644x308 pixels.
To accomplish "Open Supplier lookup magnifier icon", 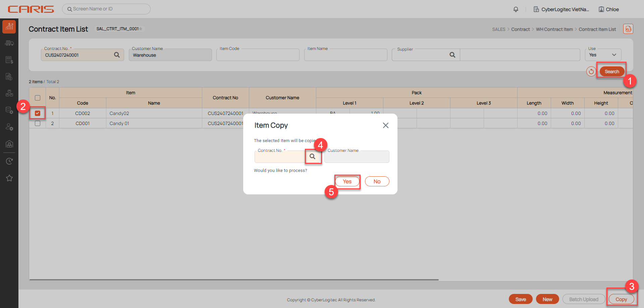I will click(452, 55).
